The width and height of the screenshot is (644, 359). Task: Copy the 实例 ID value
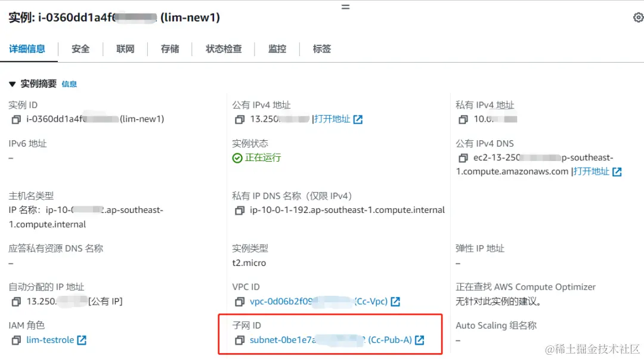pyautogui.click(x=16, y=119)
